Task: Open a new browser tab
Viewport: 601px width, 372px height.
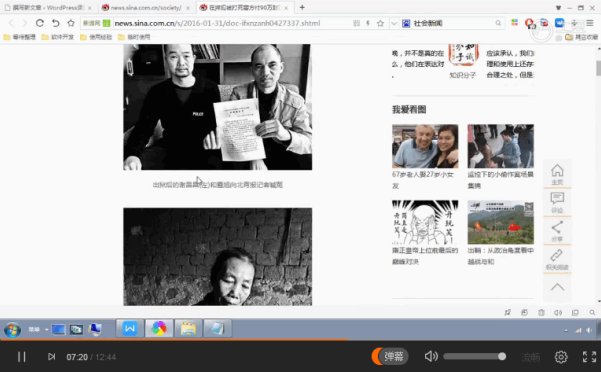Action: (302, 7)
